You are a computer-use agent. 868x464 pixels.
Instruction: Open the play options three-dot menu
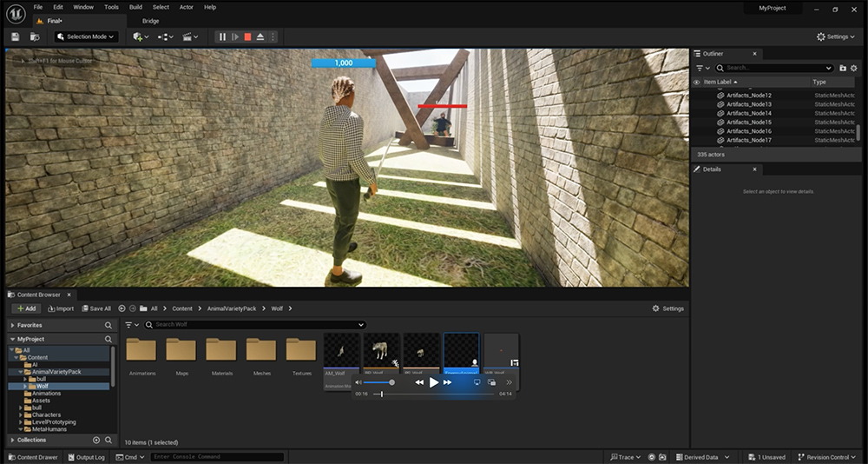(272, 36)
